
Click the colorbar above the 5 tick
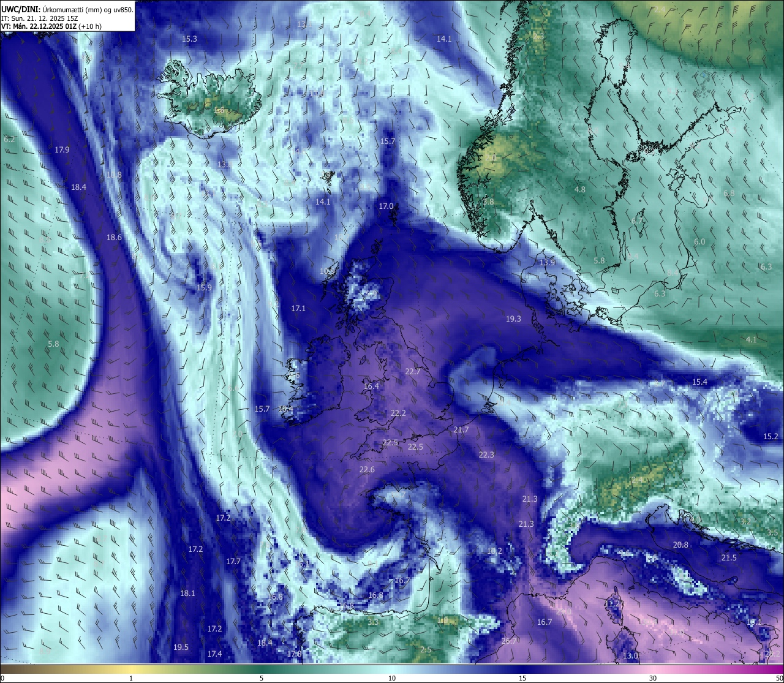(262, 669)
